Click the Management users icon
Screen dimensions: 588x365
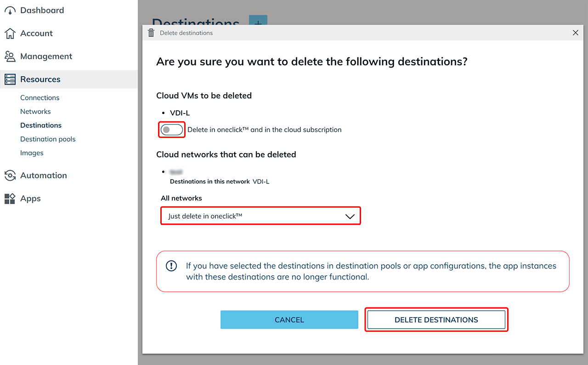pyautogui.click(x=10, y=57)
